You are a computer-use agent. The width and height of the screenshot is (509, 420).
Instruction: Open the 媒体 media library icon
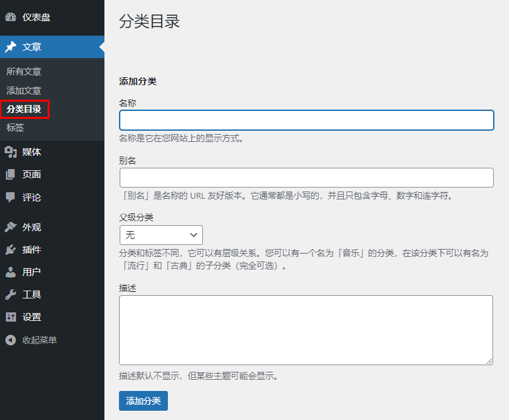tap(11, 152)
